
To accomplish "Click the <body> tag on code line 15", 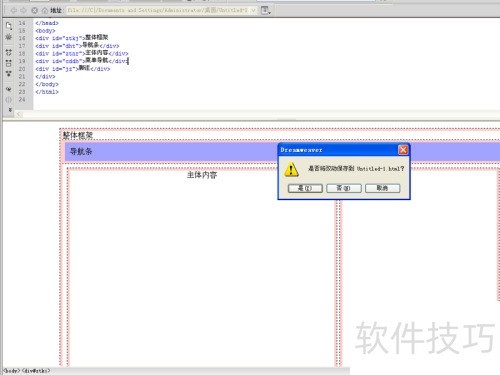I will click(45, 31).
